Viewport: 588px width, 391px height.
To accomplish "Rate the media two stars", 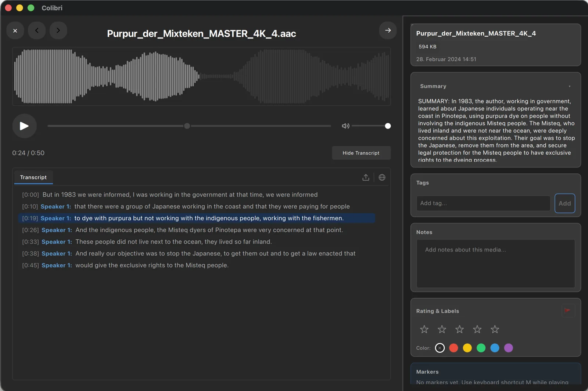I will [442, 329].
